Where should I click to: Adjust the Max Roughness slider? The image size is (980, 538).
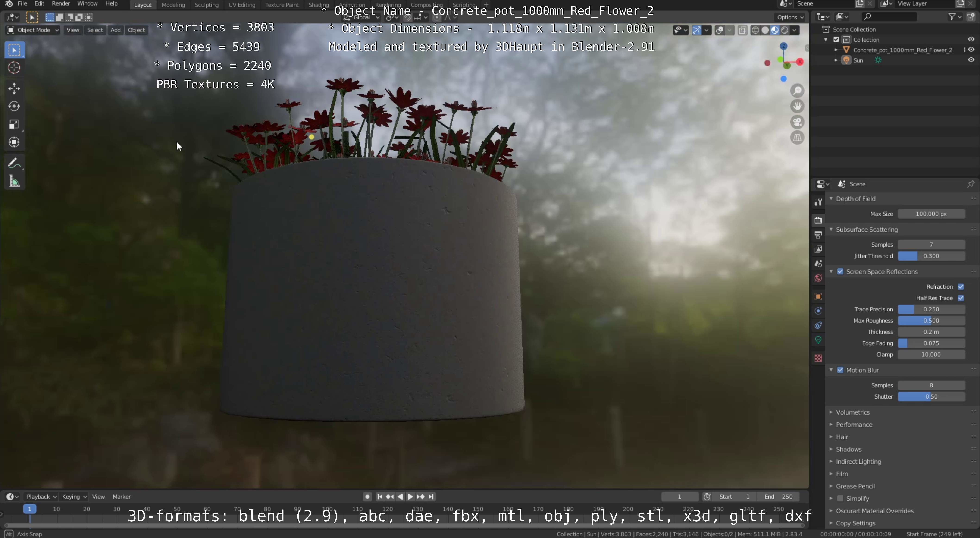931,321
